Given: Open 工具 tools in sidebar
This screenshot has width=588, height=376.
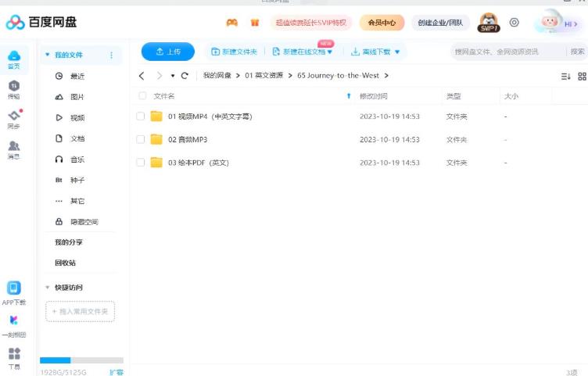Looking at the screenshot, I should coord(14,358).
